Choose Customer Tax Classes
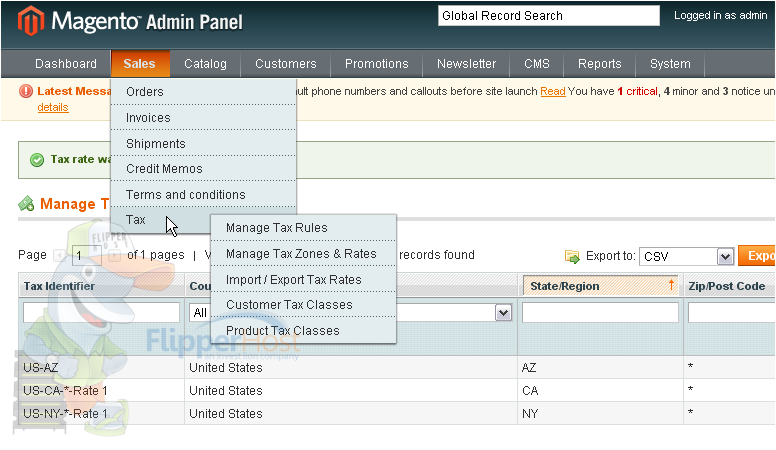 303,305
